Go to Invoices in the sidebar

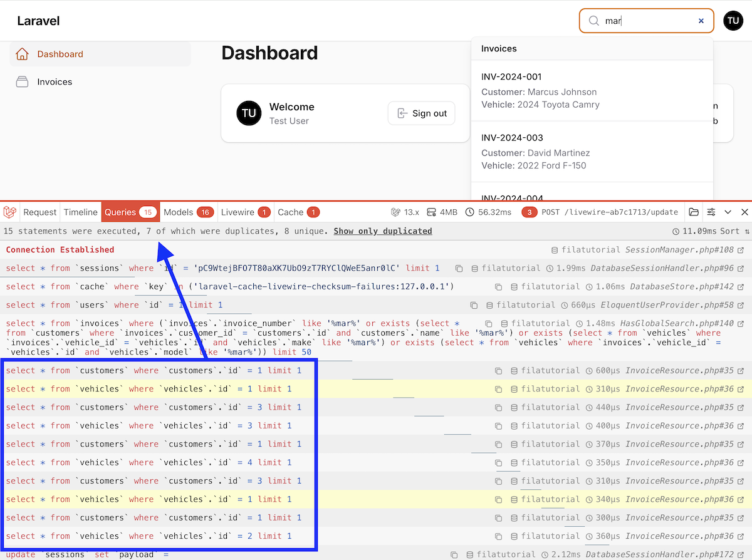pos(55,82)
